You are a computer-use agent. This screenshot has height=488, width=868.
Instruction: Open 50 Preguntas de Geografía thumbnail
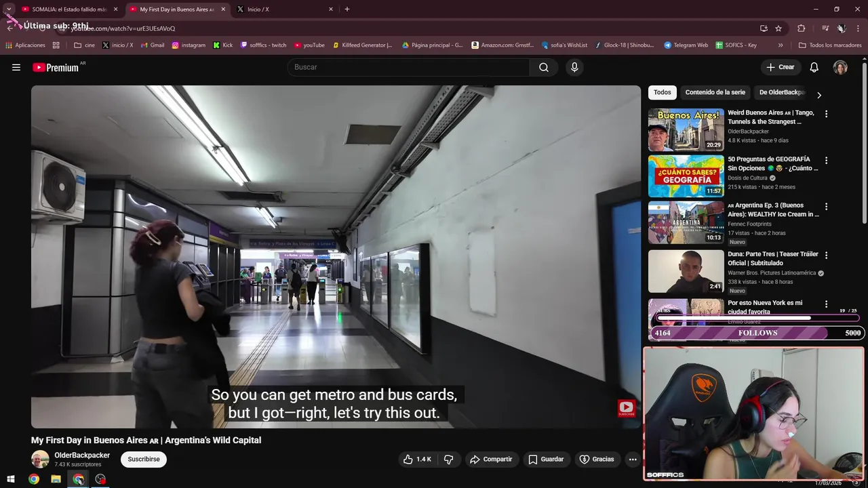coord(686,176)
